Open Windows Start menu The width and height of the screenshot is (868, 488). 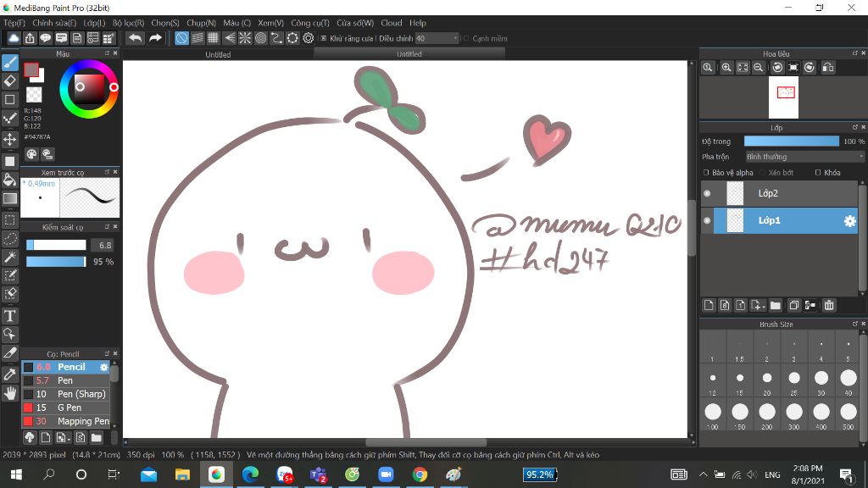click(x=16, y=474)
